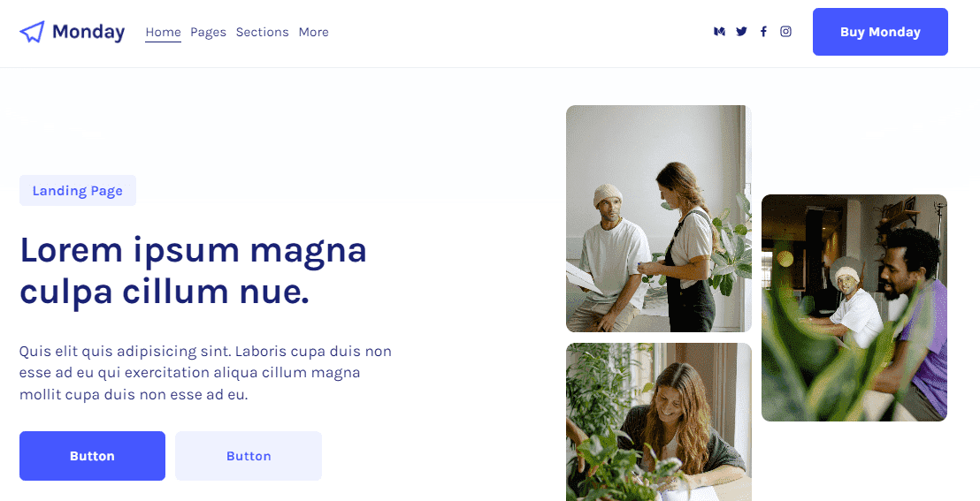The width and height of the screenshot is (980, 501).
Task: Select the Home navigation item
Action: tap(163, 32)
